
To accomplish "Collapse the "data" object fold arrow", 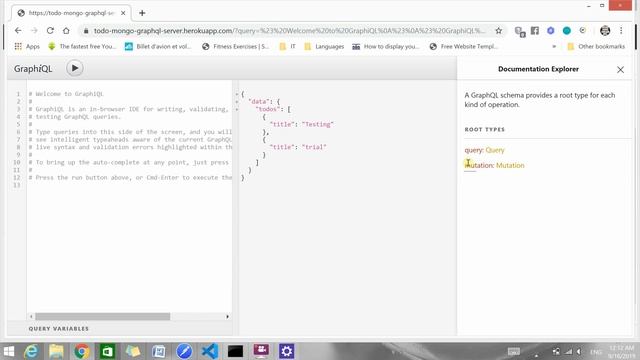I will [237, 102].
